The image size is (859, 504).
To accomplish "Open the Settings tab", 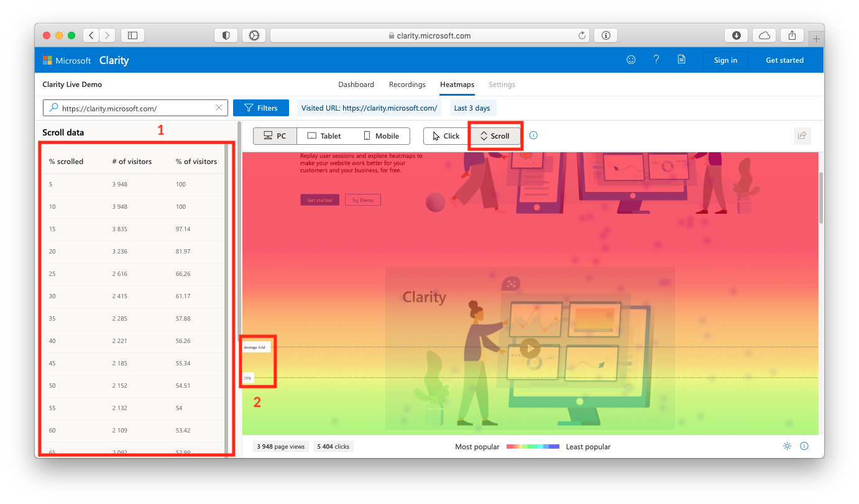I will (502, 85).
